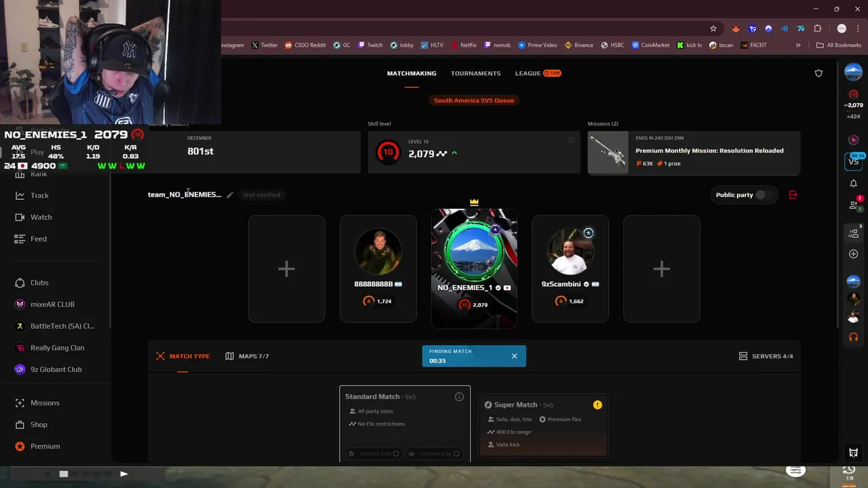Open the Rank sidebar item
Viewport: 868px width, 488px height.
point(39,174)
